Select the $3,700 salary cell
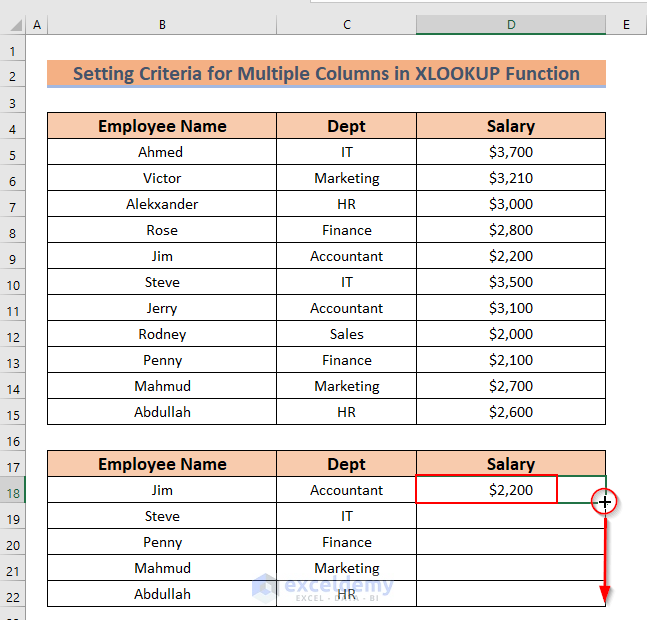 (511, 152)
